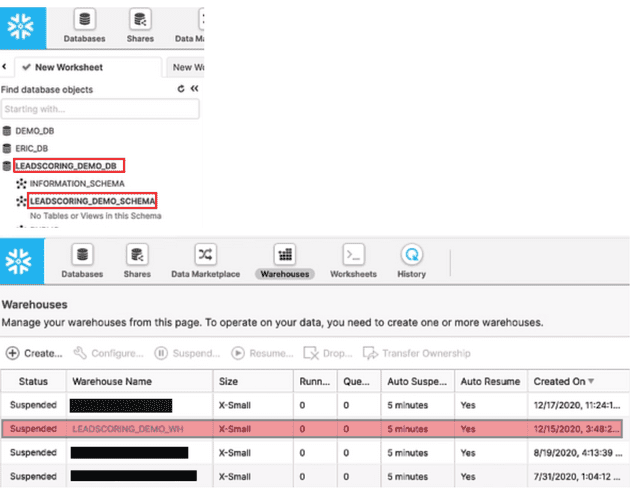Select the warehouse created 12/17/2020
The image size is (630, 488).
[315, 405]
